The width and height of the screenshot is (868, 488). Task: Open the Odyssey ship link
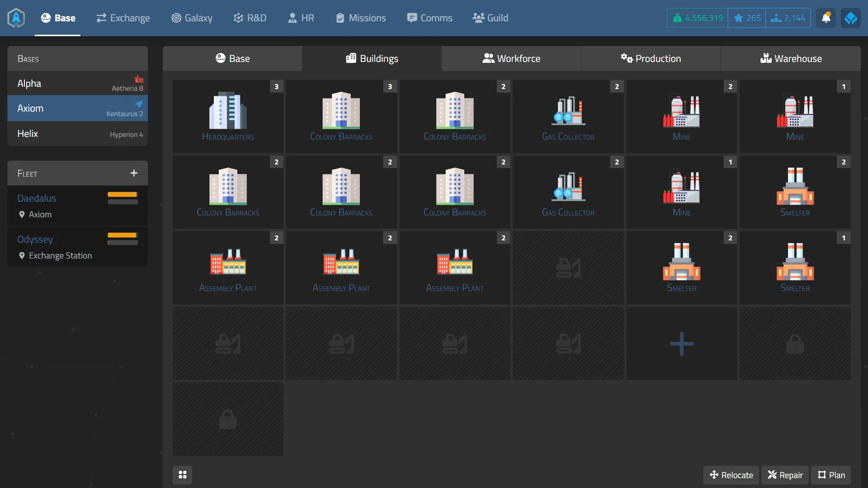[x=35, y=239]
